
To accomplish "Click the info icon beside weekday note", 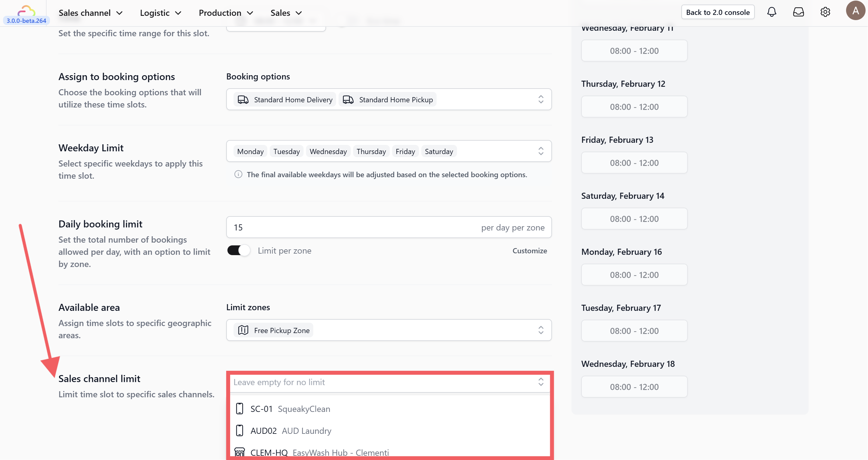I will point(238,174).
